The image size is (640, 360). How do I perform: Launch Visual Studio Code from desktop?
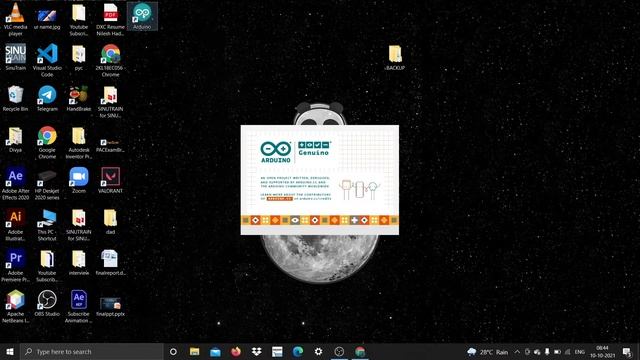tap(47, 60)
